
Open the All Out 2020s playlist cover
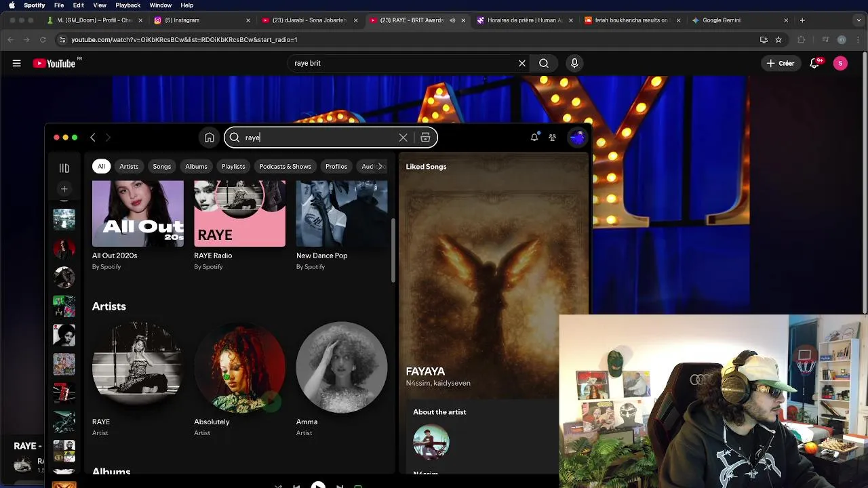point(138,213)
